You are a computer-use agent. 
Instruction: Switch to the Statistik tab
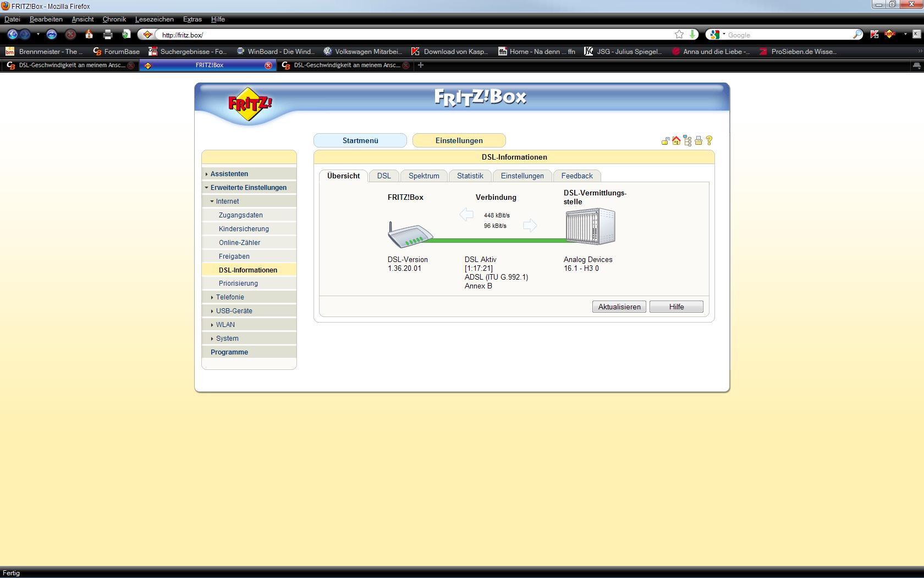pos(470,176)
